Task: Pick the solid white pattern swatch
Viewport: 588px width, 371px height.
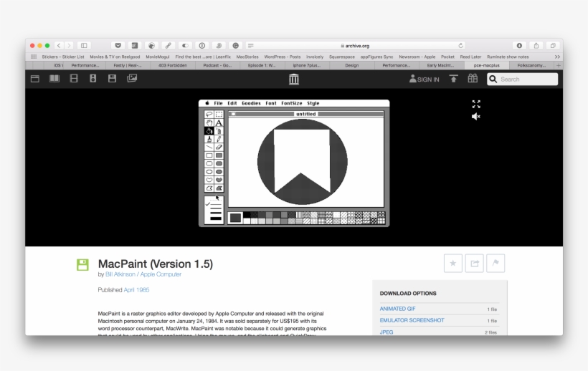Action: 247,221
